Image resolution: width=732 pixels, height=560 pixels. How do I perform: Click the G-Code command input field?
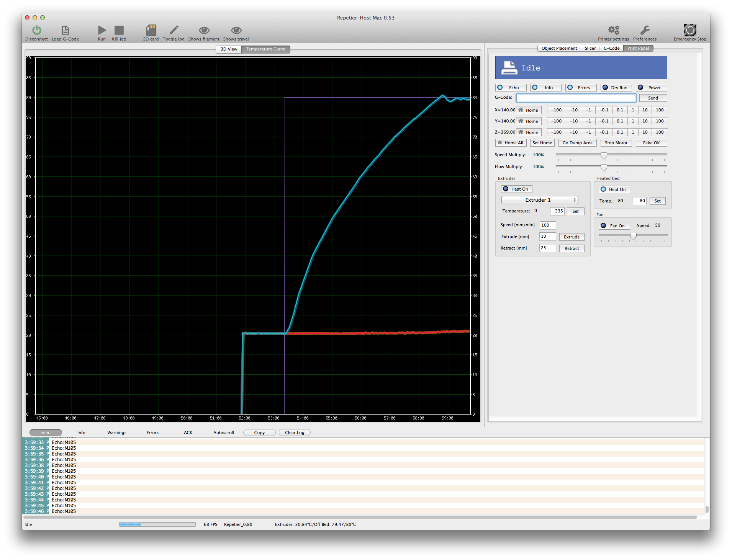click(x=576, y=98)
